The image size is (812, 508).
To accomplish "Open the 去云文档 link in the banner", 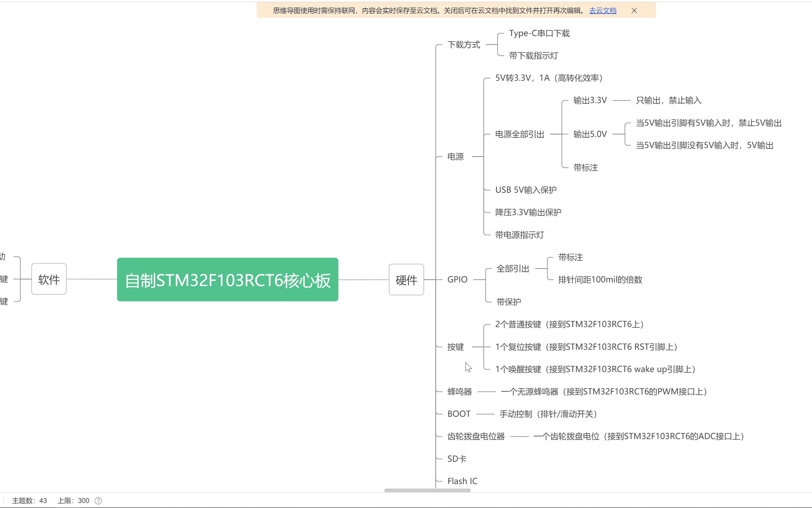I will 603,11.
